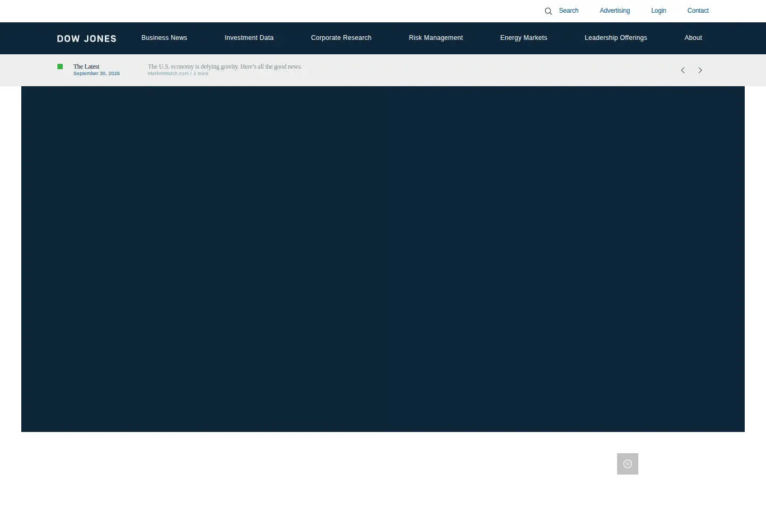This screenshot has height=532, width=766.
Task: Show the previous latest news item
Action: [x=682, y=70]
